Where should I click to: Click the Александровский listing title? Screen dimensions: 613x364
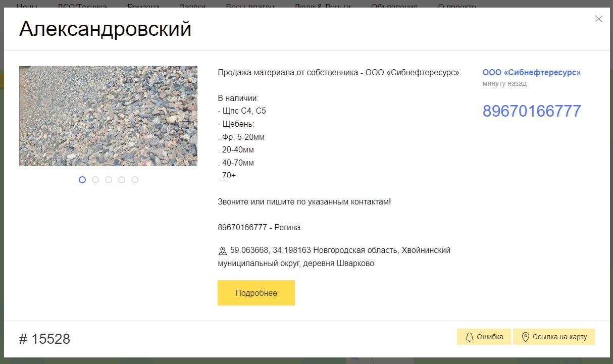(x=105, y=29)
